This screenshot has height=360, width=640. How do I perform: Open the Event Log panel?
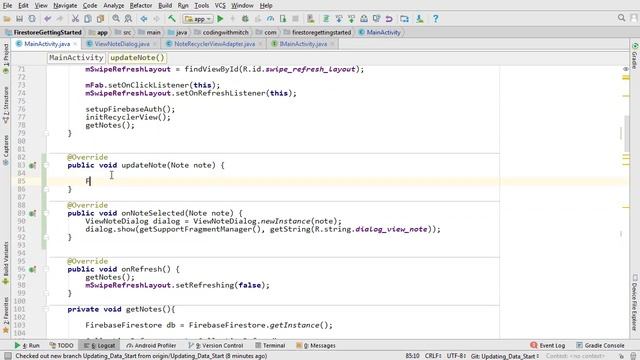(548, 345)
